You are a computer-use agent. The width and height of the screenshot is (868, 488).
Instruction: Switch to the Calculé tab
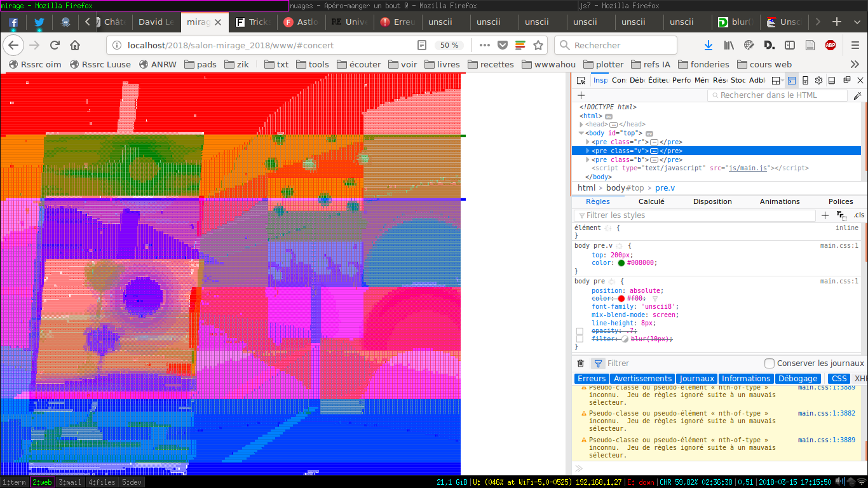651,201
